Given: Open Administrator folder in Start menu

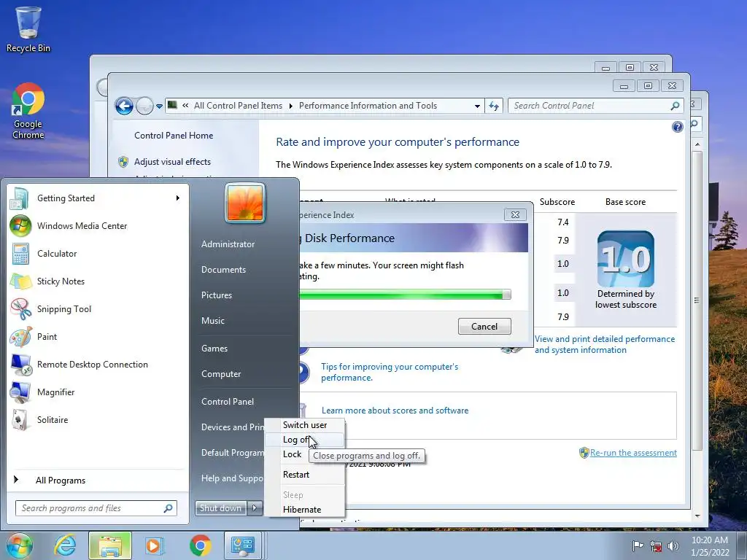Looking at the screenshot, I should (228, 244).
